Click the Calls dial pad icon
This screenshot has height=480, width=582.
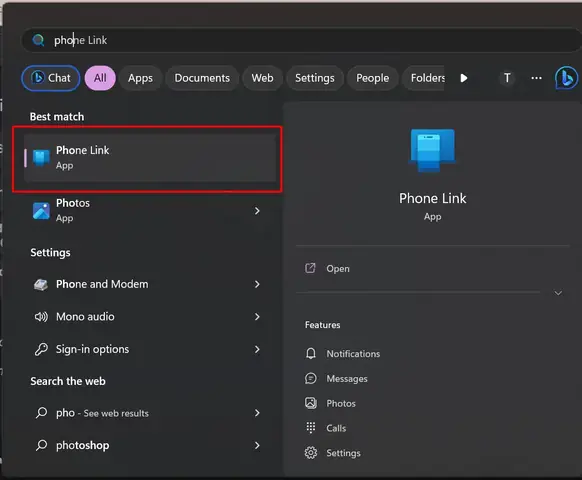(311, 428)
